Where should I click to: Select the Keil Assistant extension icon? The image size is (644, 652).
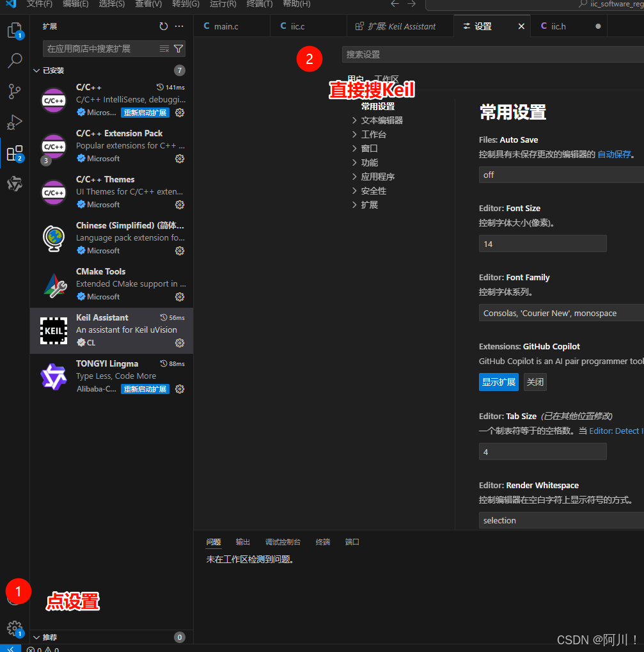click(54, 331)
